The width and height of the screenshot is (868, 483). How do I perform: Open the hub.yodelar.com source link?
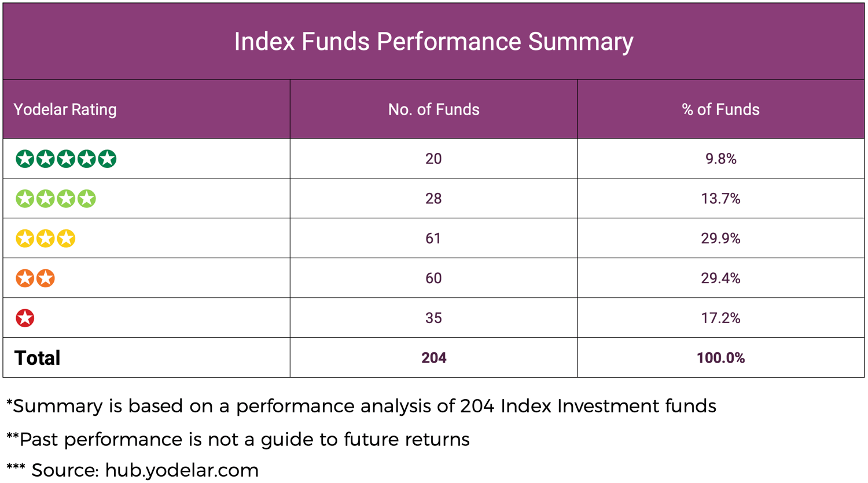click(182, 470)
